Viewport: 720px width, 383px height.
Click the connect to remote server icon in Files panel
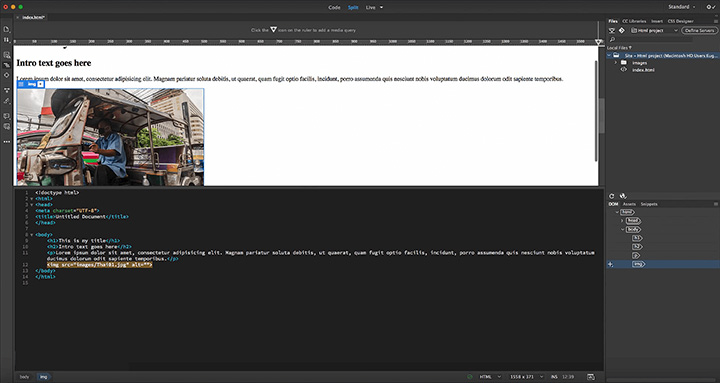point(612,30)
